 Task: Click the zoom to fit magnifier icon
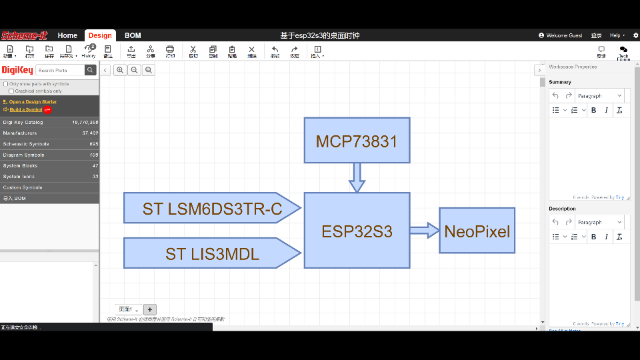click(149, 70)
